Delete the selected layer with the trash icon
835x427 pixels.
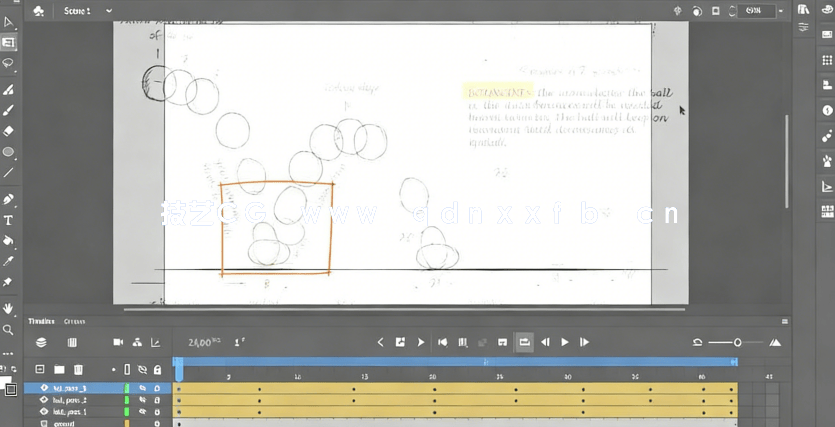click(x=78, y=369)
